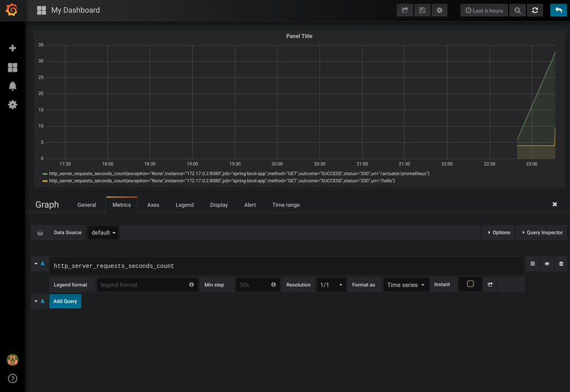
Task: Click the query expression input field
Action: (287, 266)
